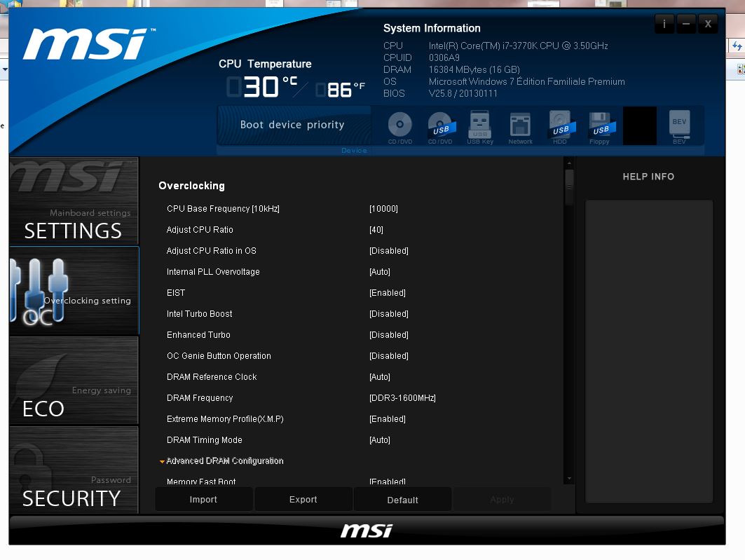Open the SECURITY password section
Image resolution: width=745 pixels, height=560 pixels.
pyautogui.click(x=74, y=470)
